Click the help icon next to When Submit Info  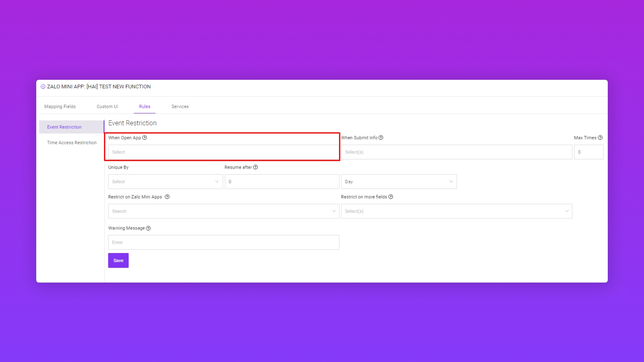point(381,137)
